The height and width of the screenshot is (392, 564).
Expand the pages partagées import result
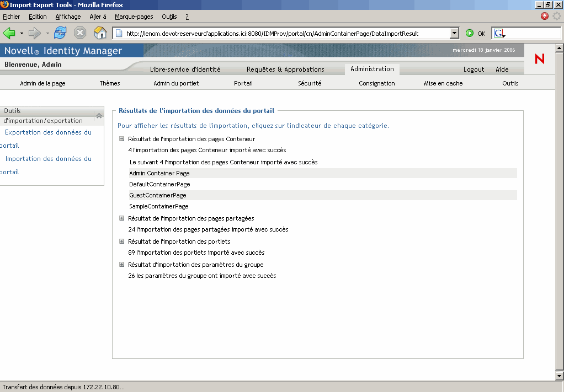121,218
